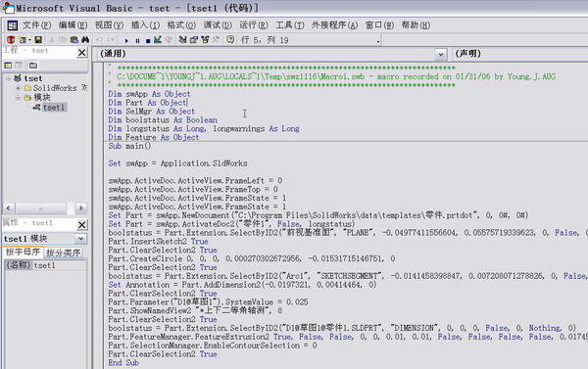The image size is (588, 369).
Task: Click the Undo arrow icon
Action: [99, 40]
